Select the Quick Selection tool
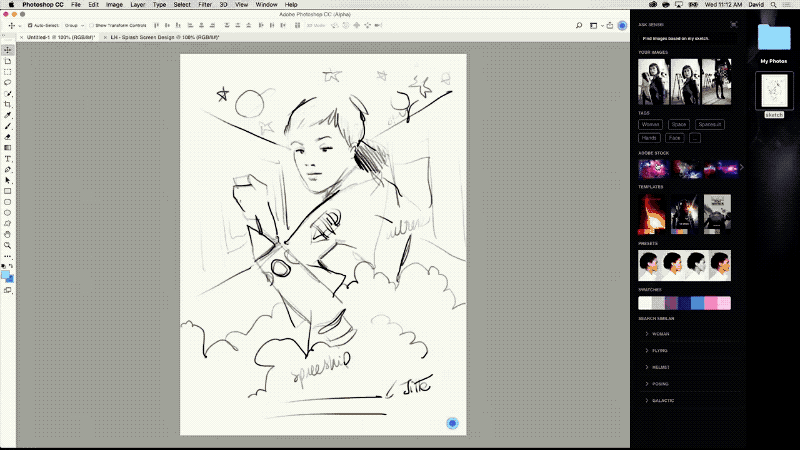 click(8, 94)
